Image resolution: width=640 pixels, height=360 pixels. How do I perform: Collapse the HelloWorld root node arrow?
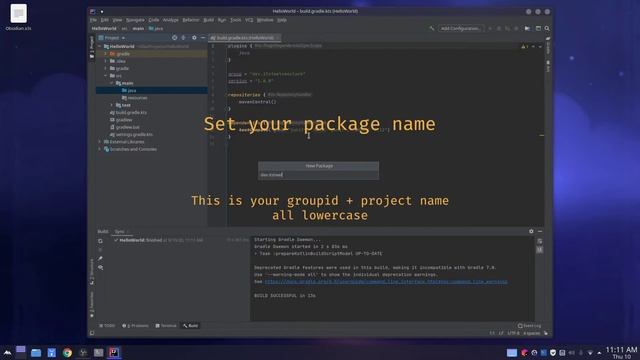click(100, 47)
